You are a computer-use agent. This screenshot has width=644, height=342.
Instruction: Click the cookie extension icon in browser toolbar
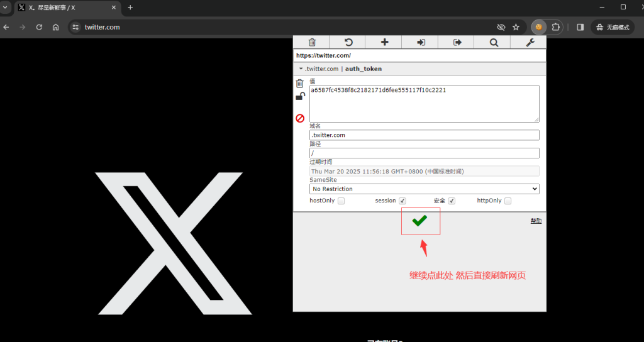coord(538,27)
